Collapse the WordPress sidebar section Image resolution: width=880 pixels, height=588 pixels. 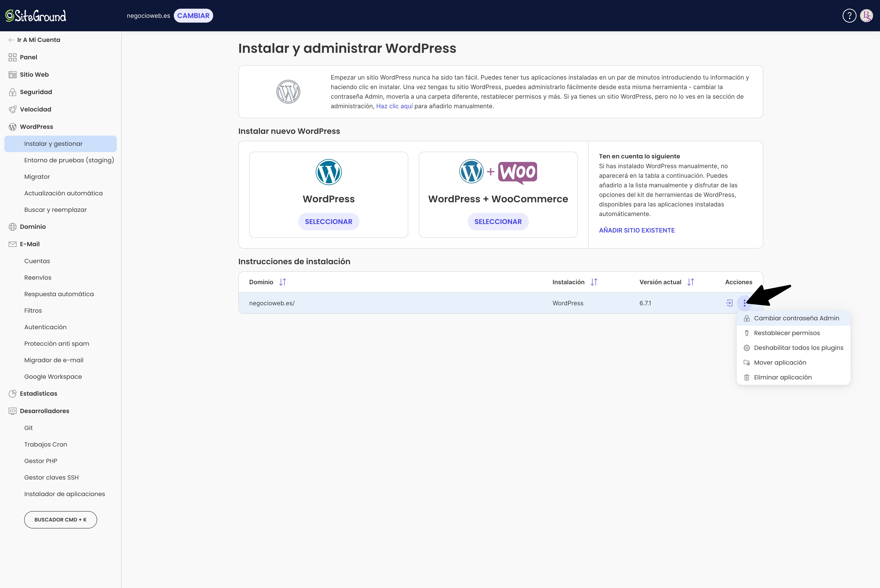36,127
